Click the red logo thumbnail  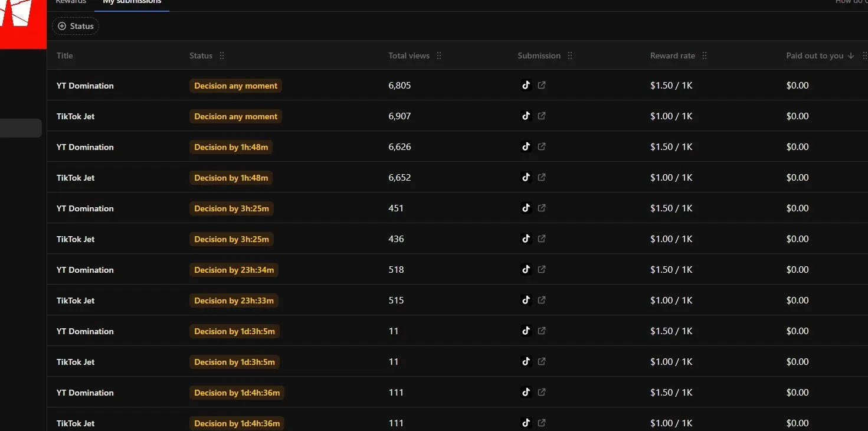point(23,24)
